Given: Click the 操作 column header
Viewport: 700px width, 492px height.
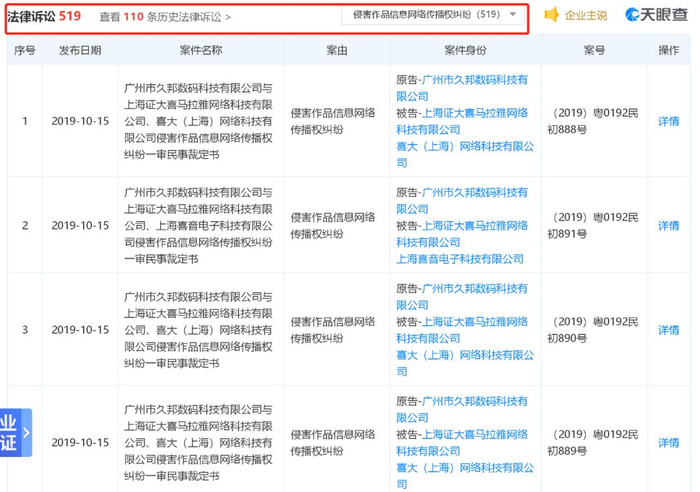Looking at the screenshot, I should point(668,50).
